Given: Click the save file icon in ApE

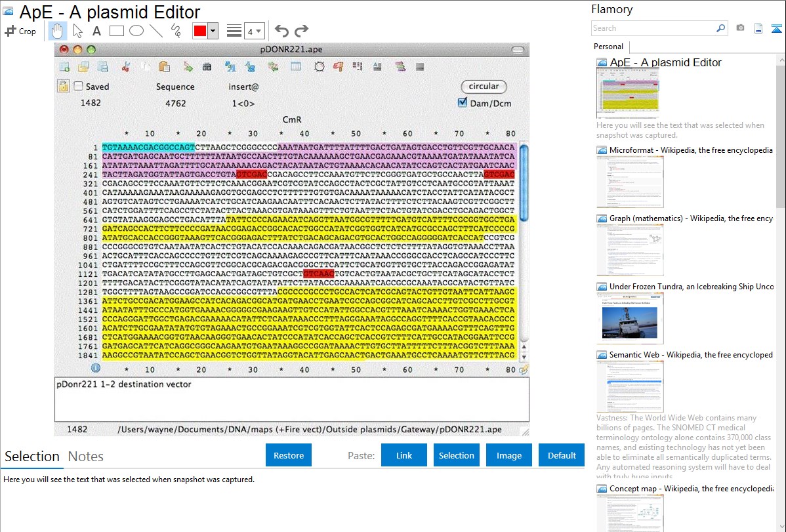Looking at the screenshot, I should pyautogui.click(x=103, y=67).
